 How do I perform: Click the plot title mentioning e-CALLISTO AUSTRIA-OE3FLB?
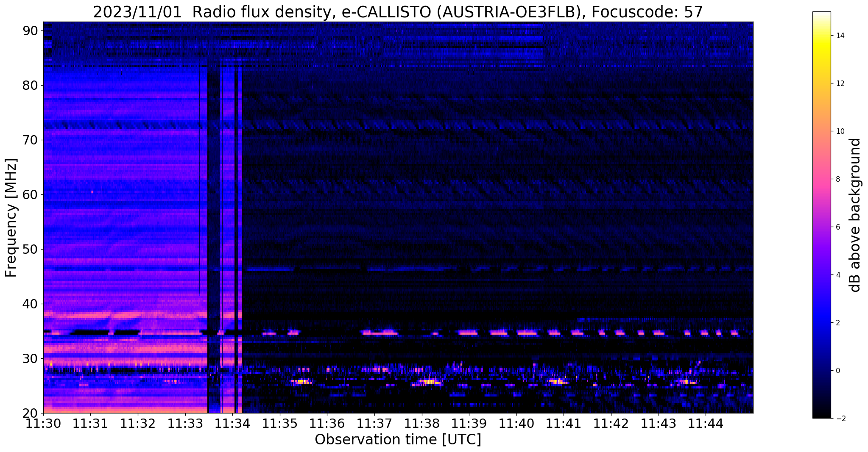pyautogui.click(x=398, y=11)
